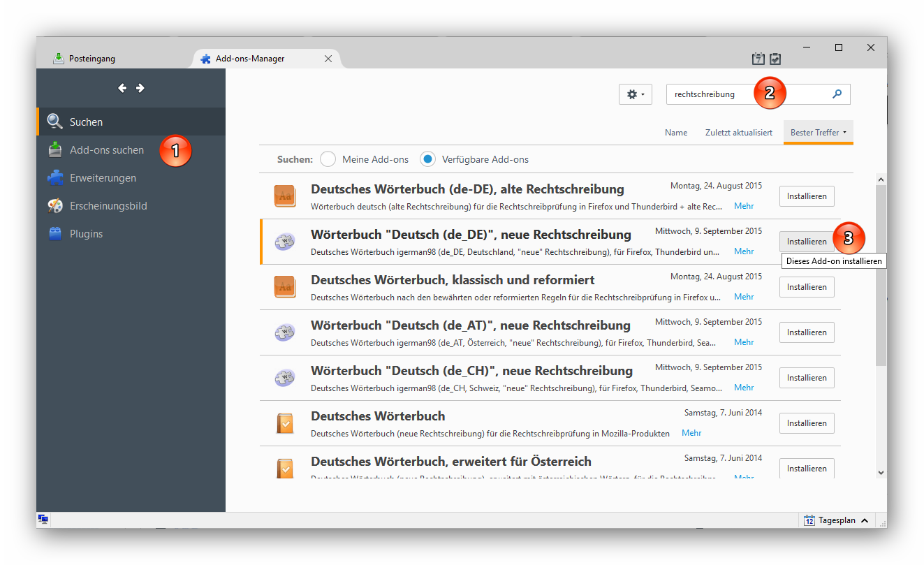Click the scrollbar down arrow in results list
This screenshot has width=924, height=565.
click(x=881, y=473)
